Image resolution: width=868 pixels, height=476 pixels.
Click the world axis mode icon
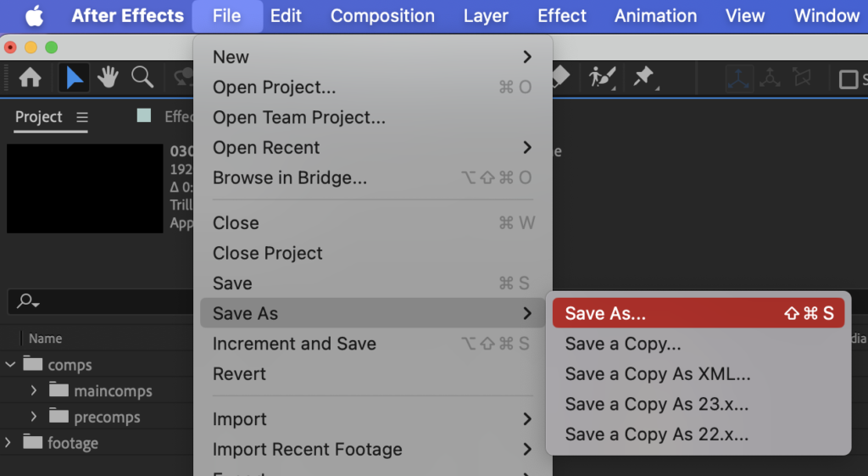tap(771, 78)
